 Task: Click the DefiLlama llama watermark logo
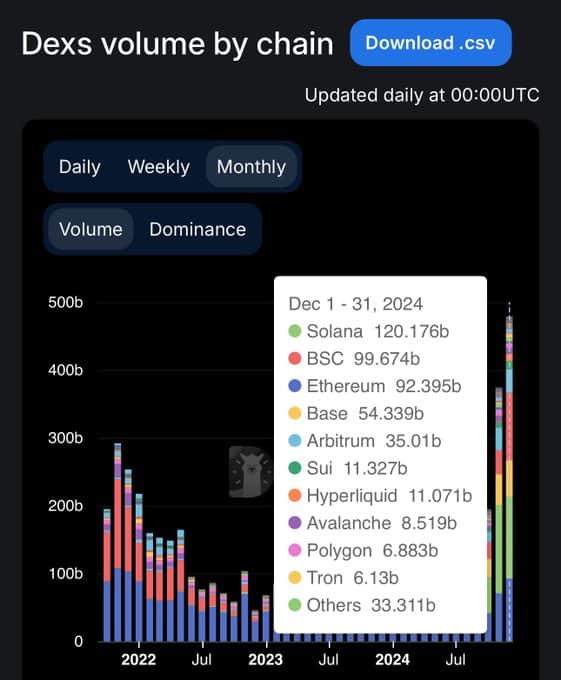pos(251,471)
